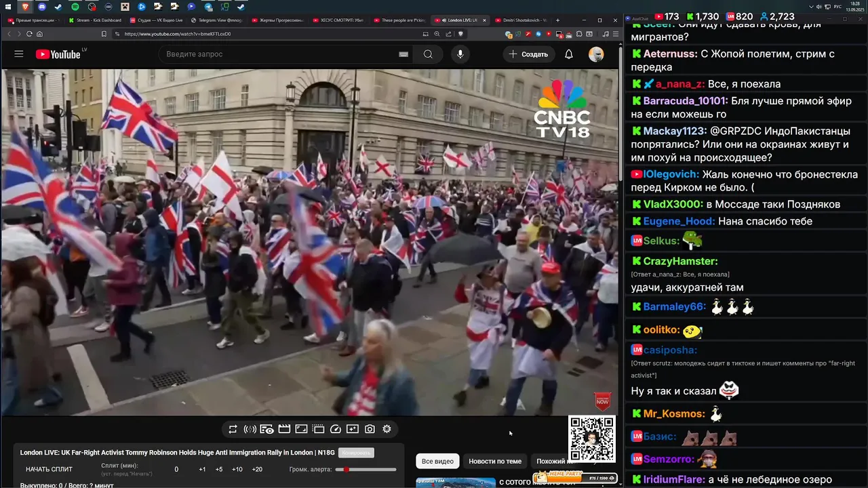The width and height of the screenshot is (868, 488).
Task: Switch to the These people are tab
Action: (x=399, y=20)
